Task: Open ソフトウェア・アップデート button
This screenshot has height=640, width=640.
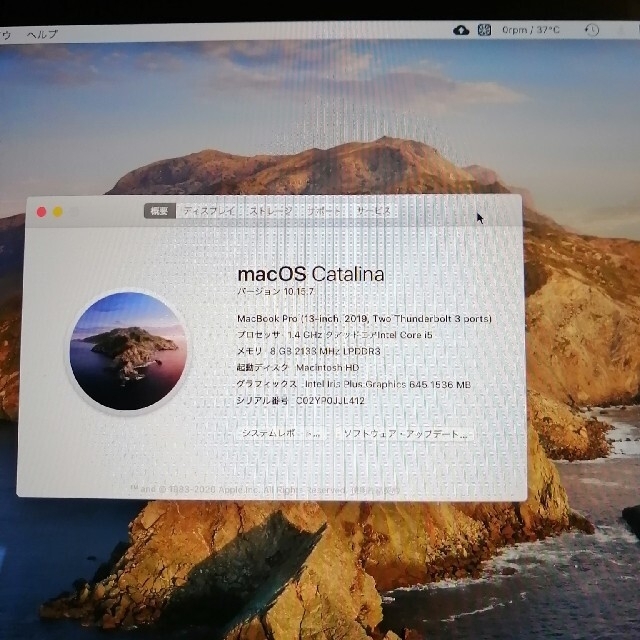Action: pos(405,433)
